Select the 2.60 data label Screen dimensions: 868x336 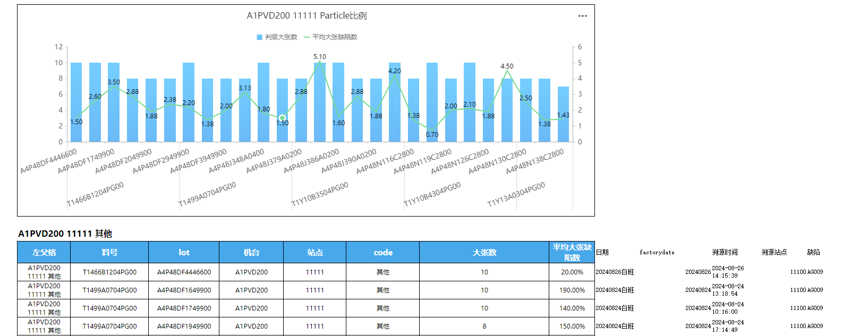(x=95, y=97)
